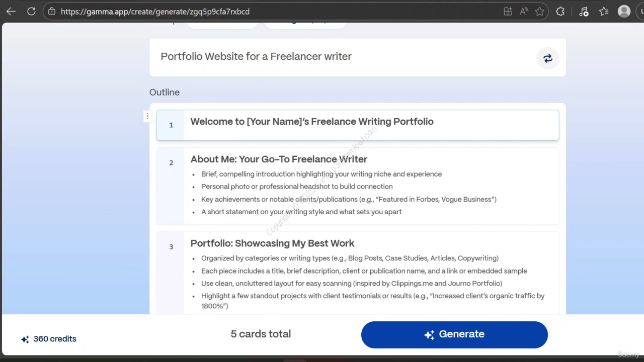The image size is (644, 362).
Task: Click the read aloud icon in address bar
Action: pos(524,12)
